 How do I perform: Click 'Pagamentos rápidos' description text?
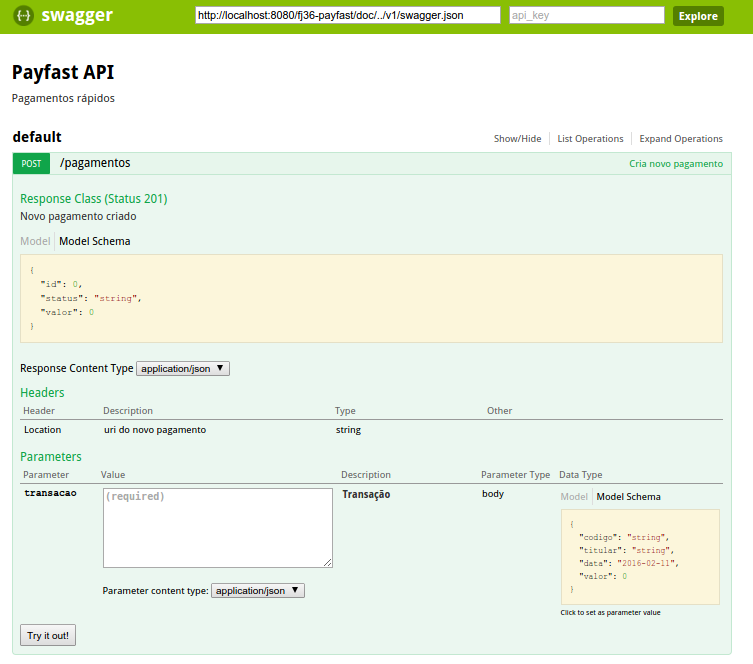(x=63, y=98)
